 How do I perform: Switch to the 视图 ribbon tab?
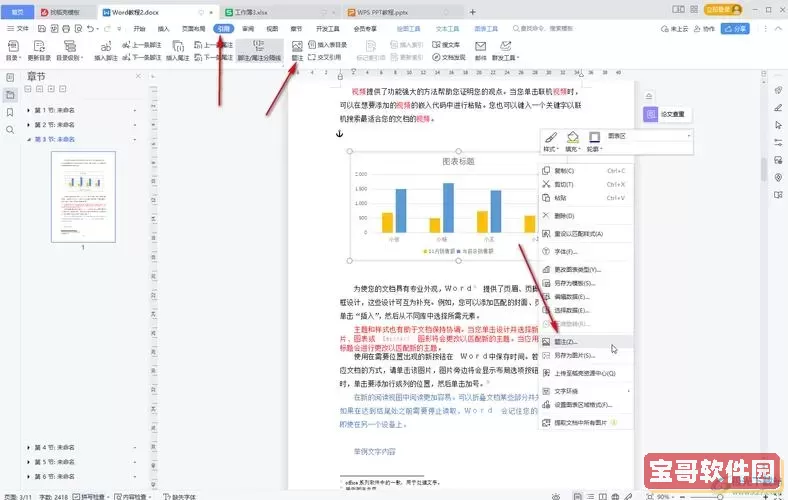tap(272, 29)
